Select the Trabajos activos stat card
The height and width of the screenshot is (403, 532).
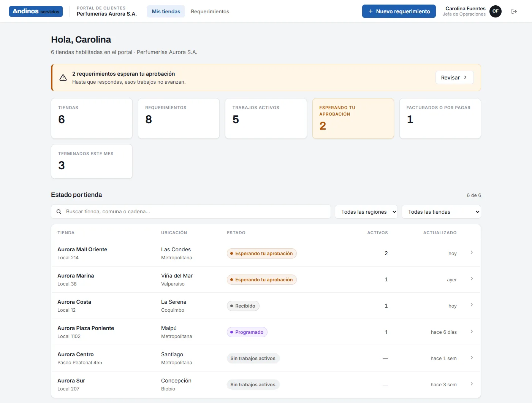(266, 119)
